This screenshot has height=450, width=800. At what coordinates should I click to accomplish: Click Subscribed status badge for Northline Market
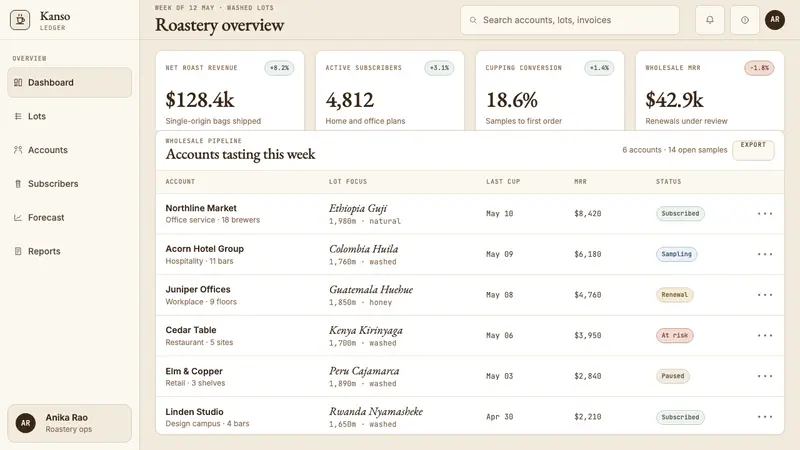tap(680, 214)
